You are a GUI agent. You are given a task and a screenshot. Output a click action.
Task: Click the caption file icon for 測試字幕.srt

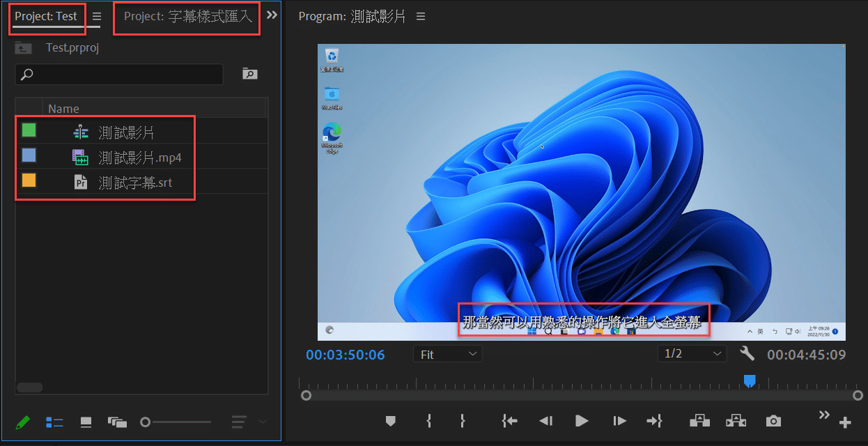point(81,182)
